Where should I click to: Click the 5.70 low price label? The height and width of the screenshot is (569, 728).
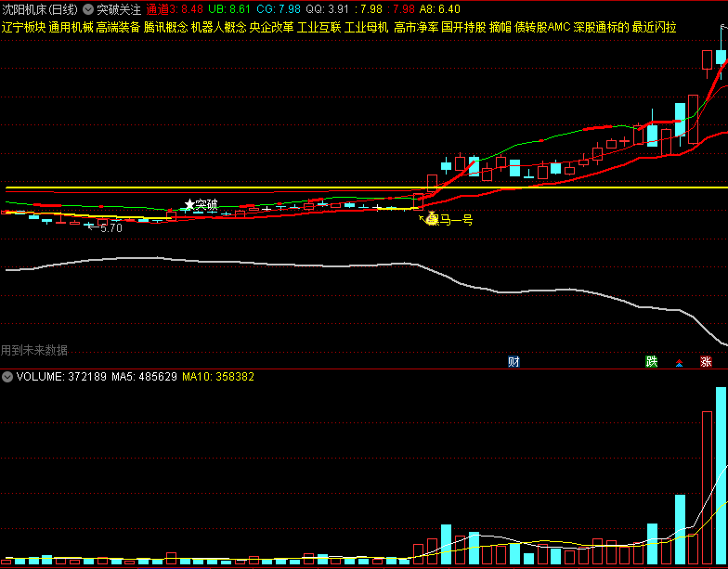[x=111, y=228]
